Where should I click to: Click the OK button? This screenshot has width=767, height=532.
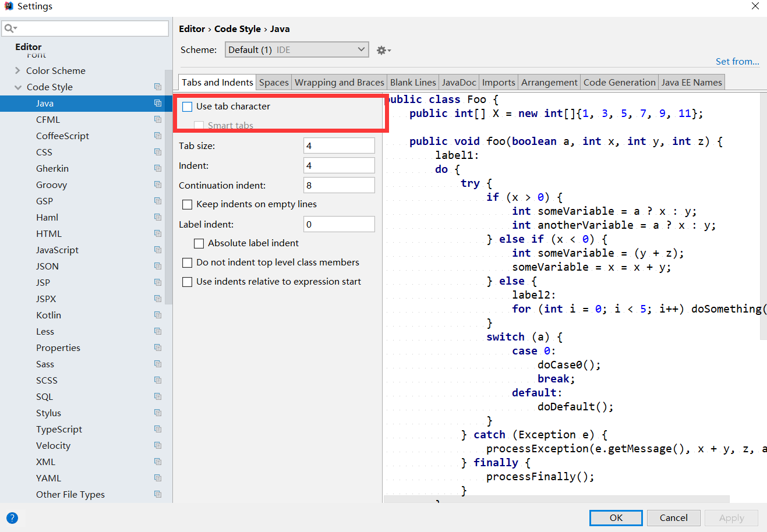tap(616, 518)
